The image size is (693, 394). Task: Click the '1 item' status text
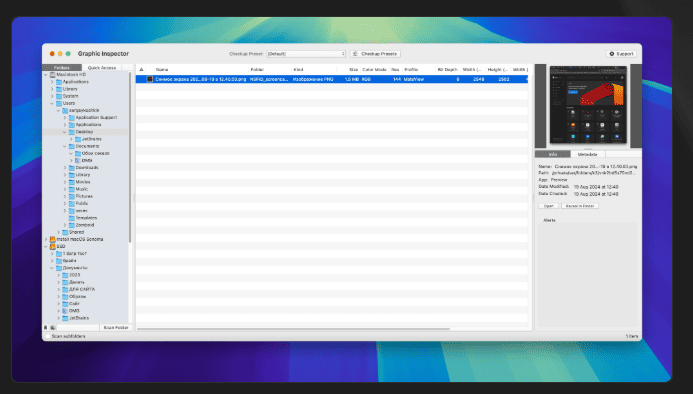point(632,337)
